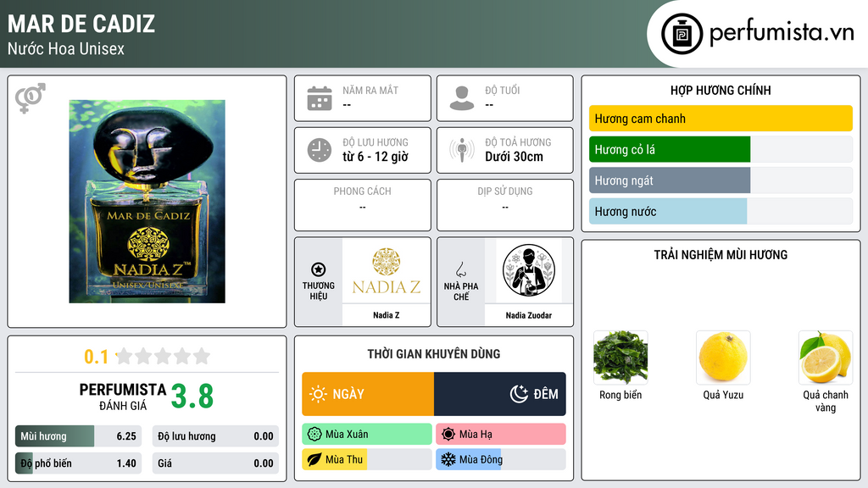Open the Nadia Zuodar perfumer portrait
Image resolution: width=868 pixels, height=488 pixels.
coord(529,270)
